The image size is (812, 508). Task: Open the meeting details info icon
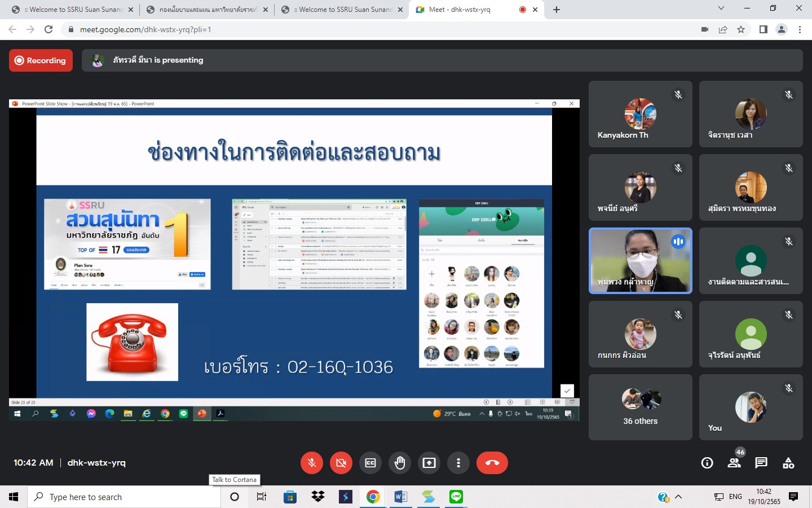[707, 463]
